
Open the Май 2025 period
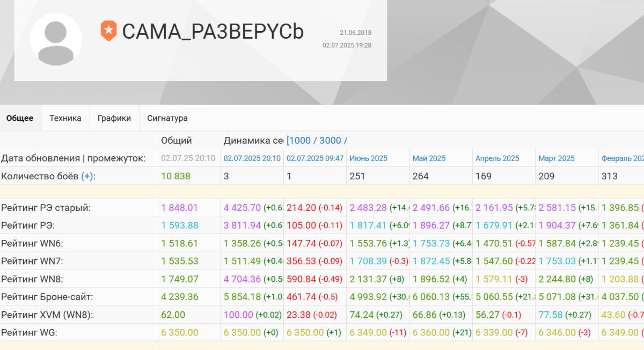[x=429, y=158]
